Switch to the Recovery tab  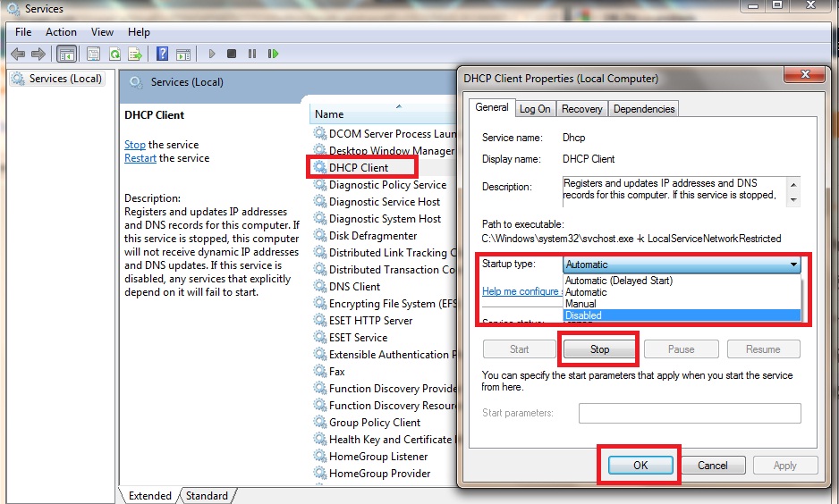click(x=581, y=109)
